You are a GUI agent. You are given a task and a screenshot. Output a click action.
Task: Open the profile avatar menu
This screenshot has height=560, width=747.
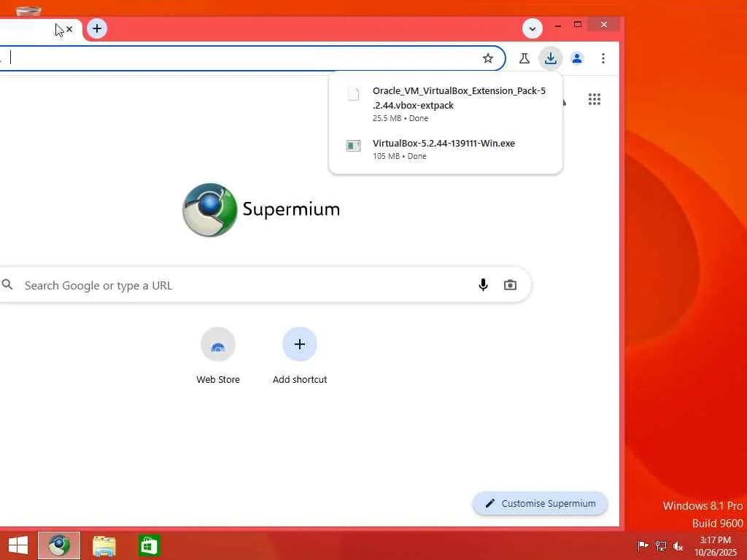click(x=577, y=58)
